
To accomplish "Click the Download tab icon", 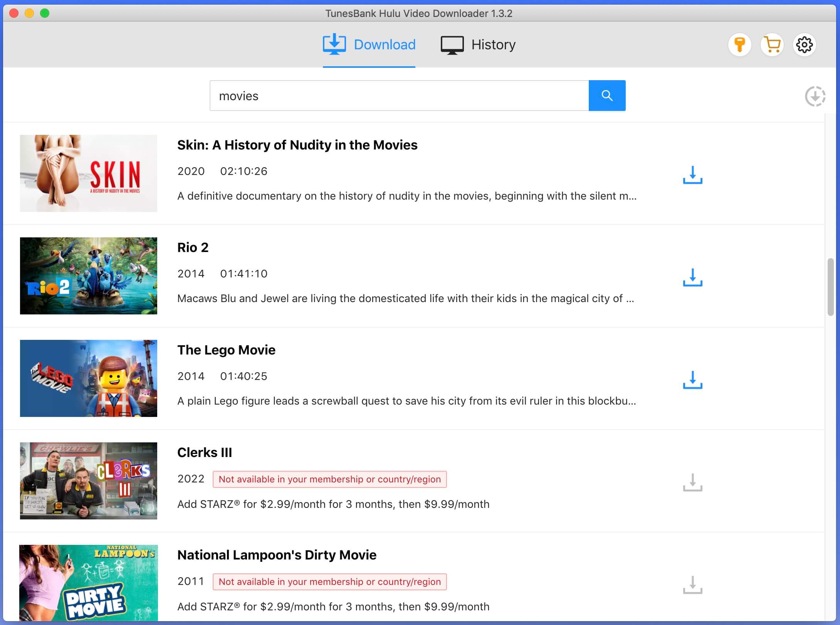I will pos(334,44).
